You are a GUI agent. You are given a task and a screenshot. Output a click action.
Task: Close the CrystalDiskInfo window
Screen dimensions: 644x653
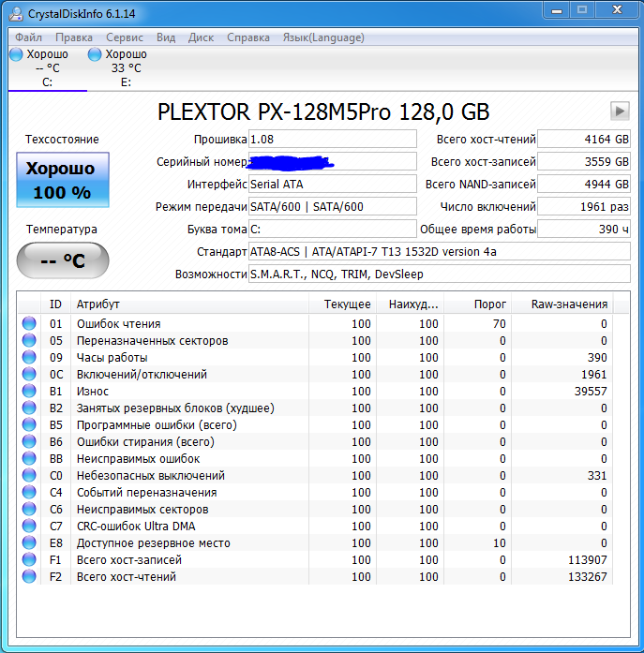[x=617, y=10]
